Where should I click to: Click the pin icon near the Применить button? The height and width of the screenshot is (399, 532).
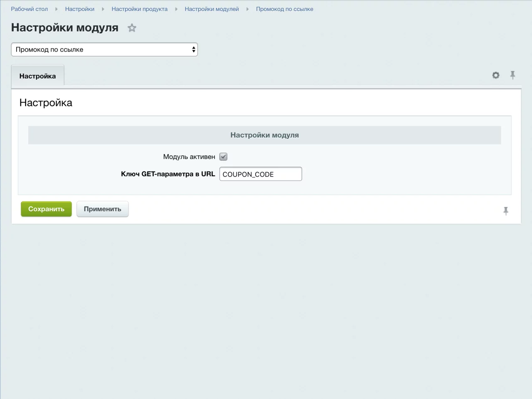505,211
